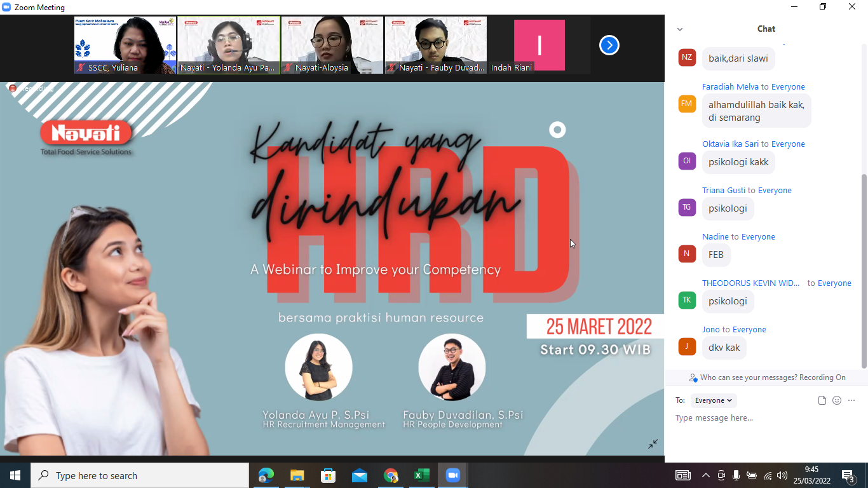Viewport: 868px width, 488px height.
Task: Exit full screen shared view icon
Action: pos(653,444)
